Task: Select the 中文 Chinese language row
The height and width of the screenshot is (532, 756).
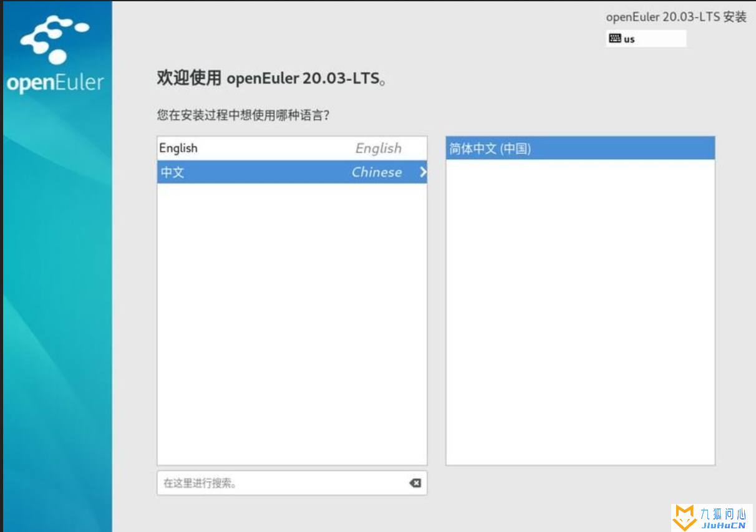Action: [x=292, y=172]
